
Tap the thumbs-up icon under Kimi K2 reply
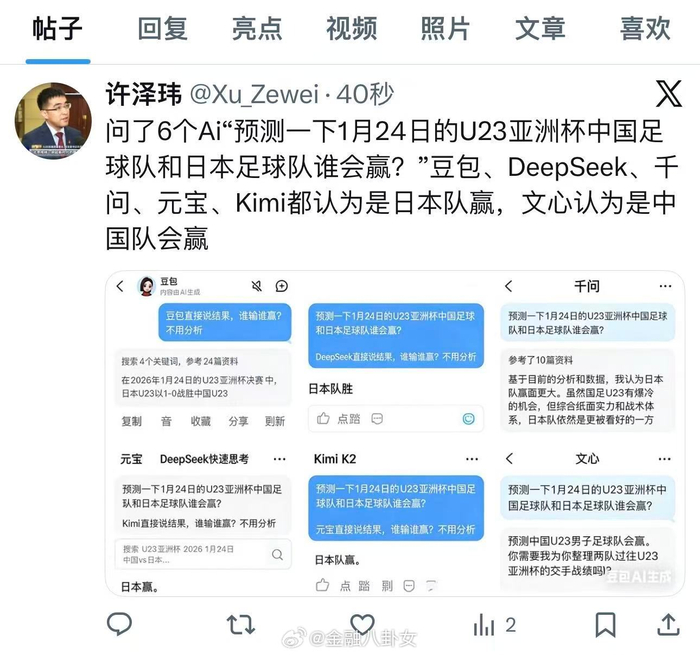[x=322, y=585]
